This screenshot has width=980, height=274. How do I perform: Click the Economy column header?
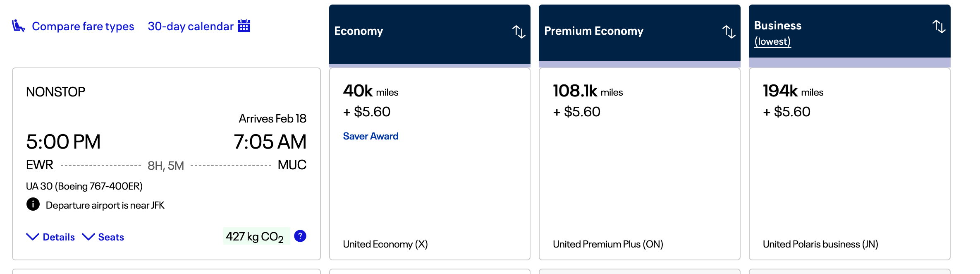[x=430, y=34]
